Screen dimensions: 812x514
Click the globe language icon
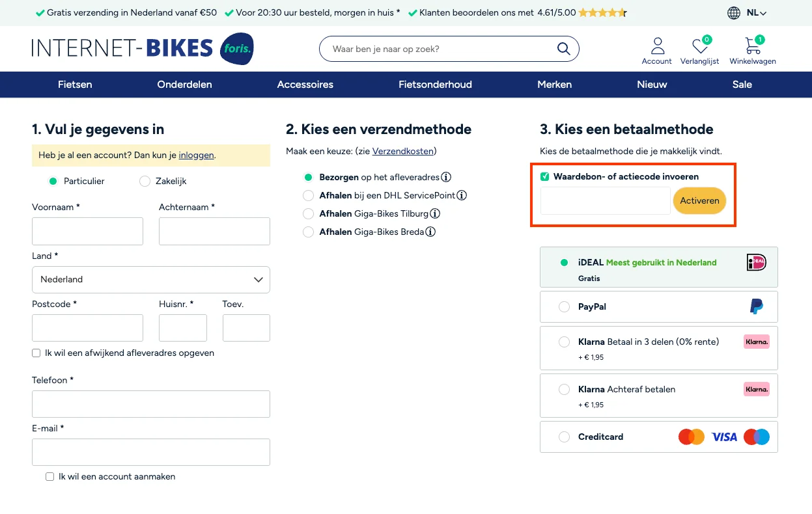click(x=734, y=12)
